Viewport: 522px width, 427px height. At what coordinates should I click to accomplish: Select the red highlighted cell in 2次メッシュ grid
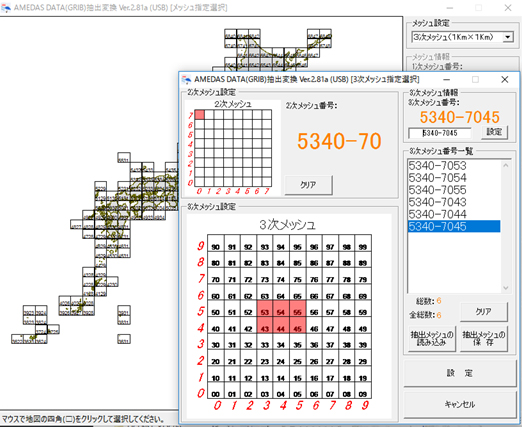tap(199, 115)
